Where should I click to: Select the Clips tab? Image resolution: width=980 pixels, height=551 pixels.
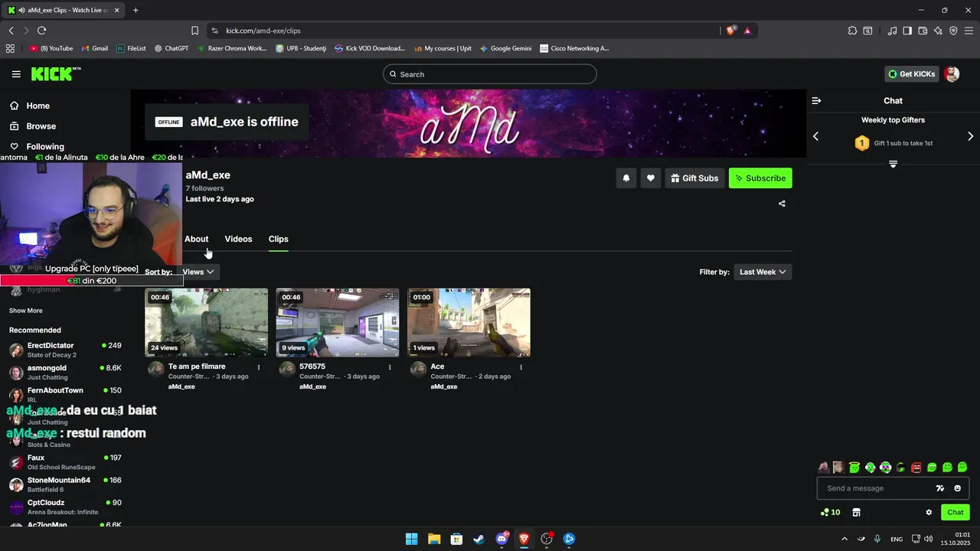pyautogui.click(x=278, y=239)
